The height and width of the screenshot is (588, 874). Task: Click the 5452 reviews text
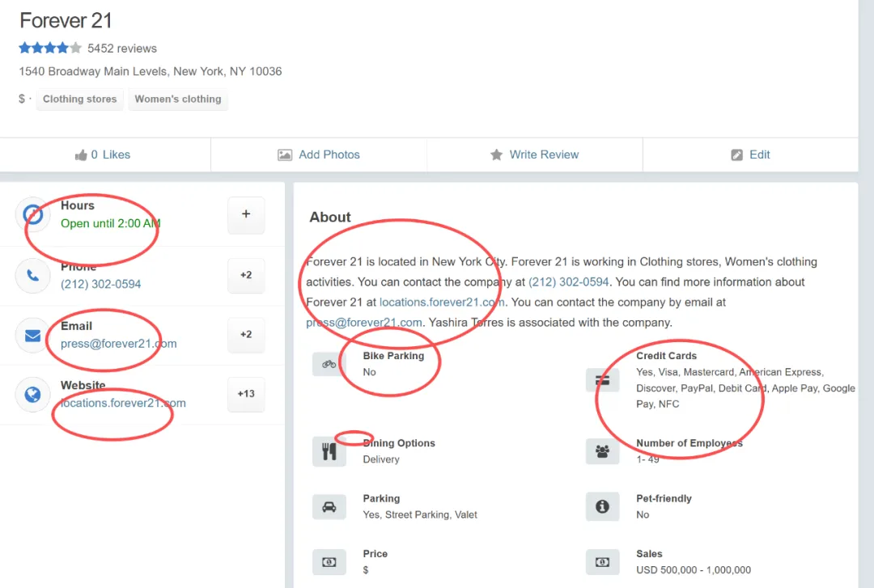(x=122, y=49)
